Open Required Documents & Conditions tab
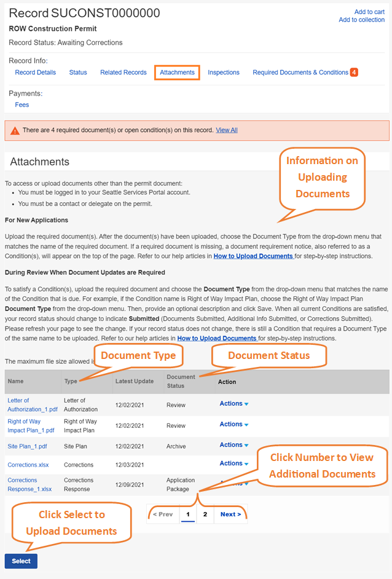 [300, 73]
